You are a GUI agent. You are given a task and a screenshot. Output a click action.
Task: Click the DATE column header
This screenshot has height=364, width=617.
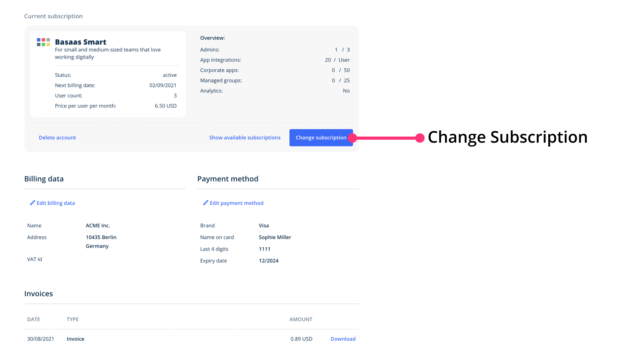click(33, 319)
